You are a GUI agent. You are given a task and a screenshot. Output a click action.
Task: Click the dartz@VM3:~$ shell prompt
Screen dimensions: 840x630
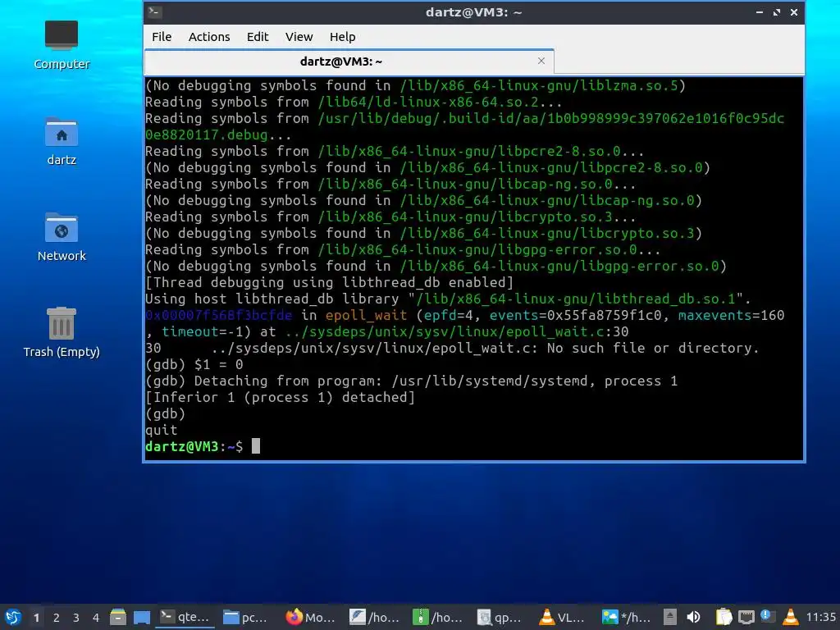pos(194,446)
